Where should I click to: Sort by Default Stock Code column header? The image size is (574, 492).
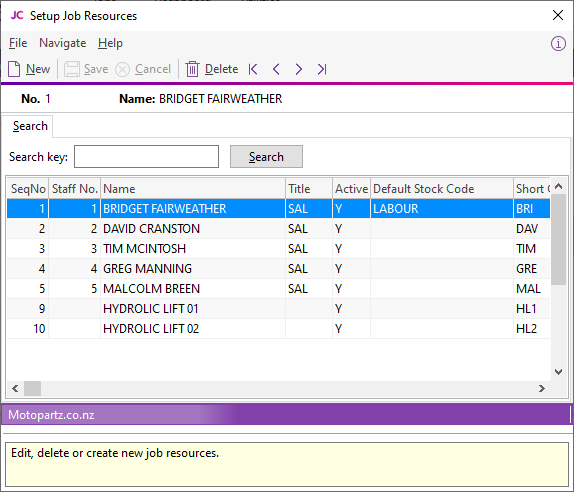pos(442,189)
